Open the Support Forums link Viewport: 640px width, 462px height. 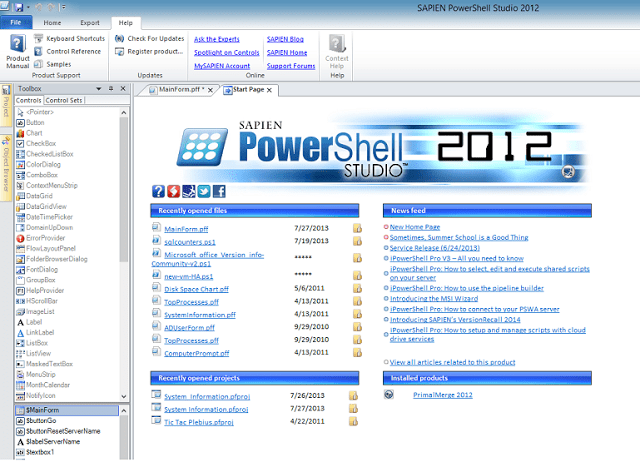(x=291, y=66)
